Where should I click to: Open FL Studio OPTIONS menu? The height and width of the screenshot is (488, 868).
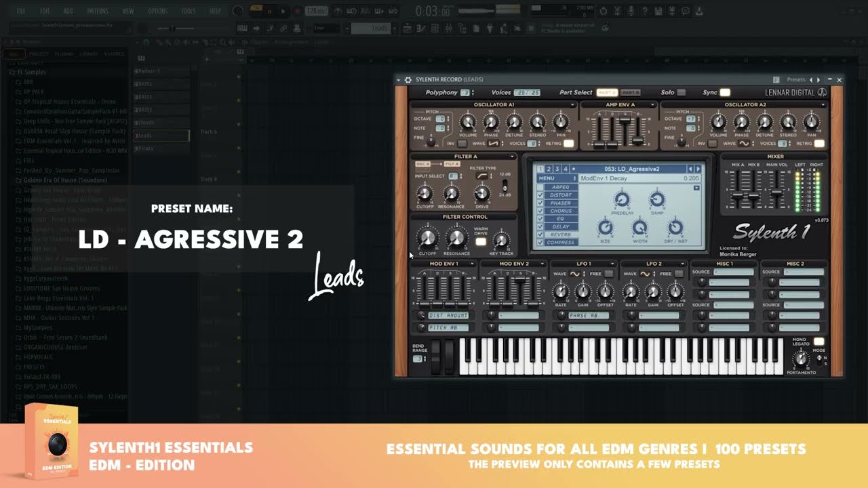(x=157, y=11)
